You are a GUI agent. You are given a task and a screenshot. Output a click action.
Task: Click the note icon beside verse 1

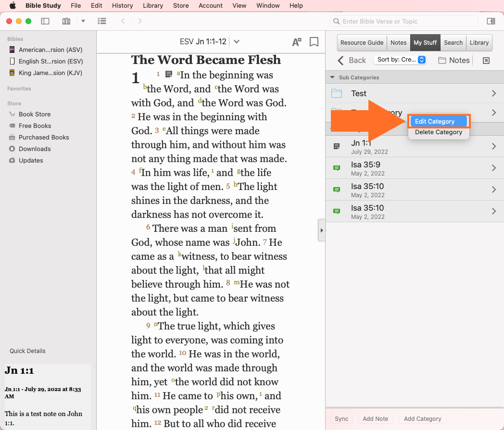click(169, 75)
